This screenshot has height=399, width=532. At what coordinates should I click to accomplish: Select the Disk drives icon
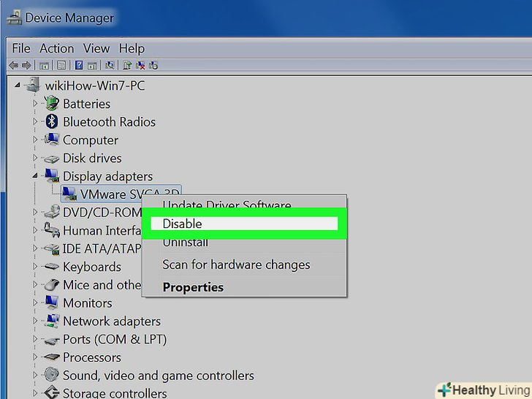tap(52, 159)
